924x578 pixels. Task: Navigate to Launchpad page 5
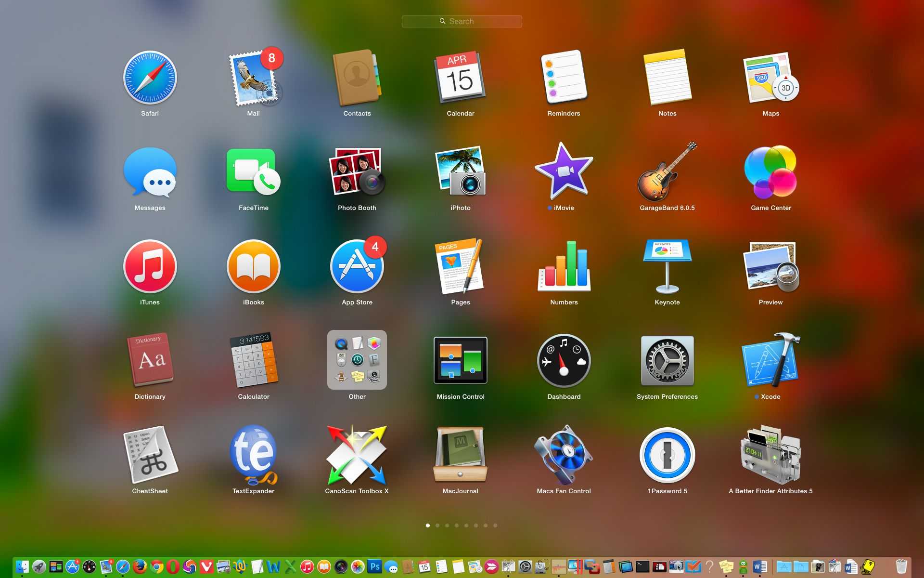point(466,525)
